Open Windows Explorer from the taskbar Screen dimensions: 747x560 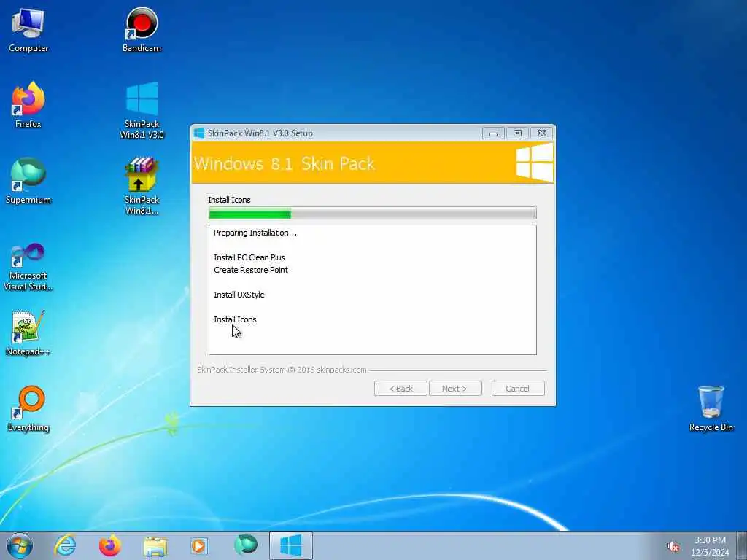[x=155, y=546]
